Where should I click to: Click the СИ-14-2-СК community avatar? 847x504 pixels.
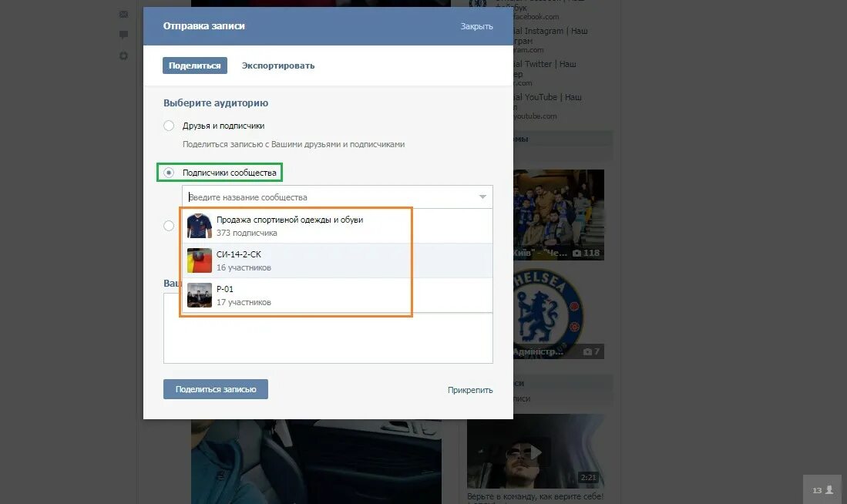pos(200,260)
